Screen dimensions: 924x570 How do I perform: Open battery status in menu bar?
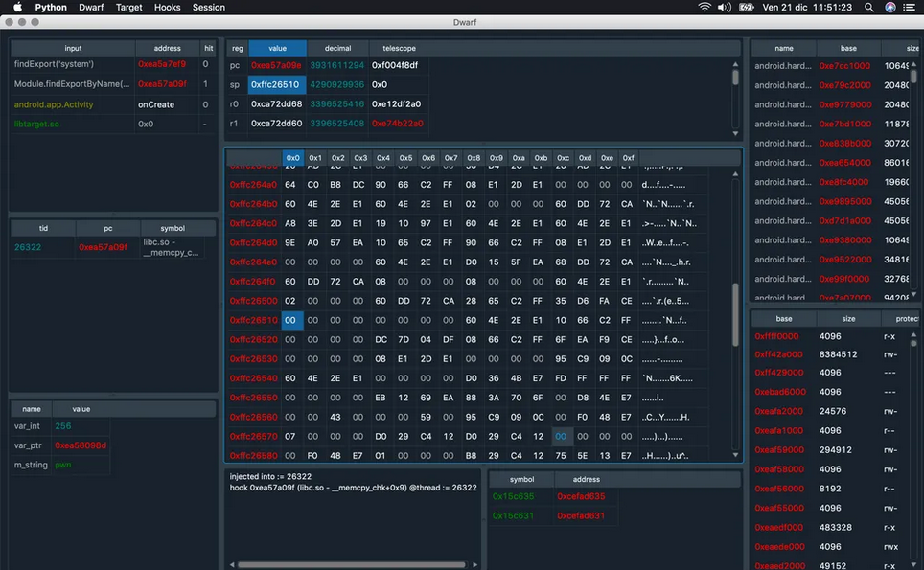[746, 7]
